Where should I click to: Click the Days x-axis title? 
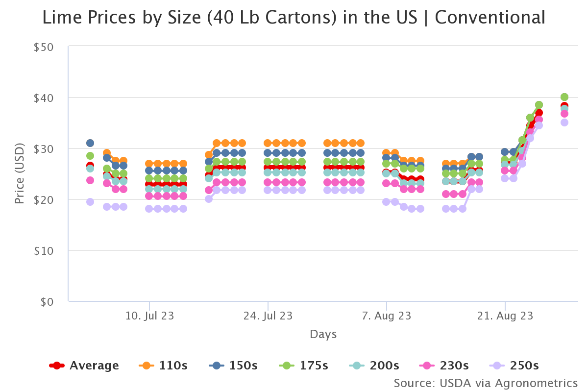click(x=323, y=334)
